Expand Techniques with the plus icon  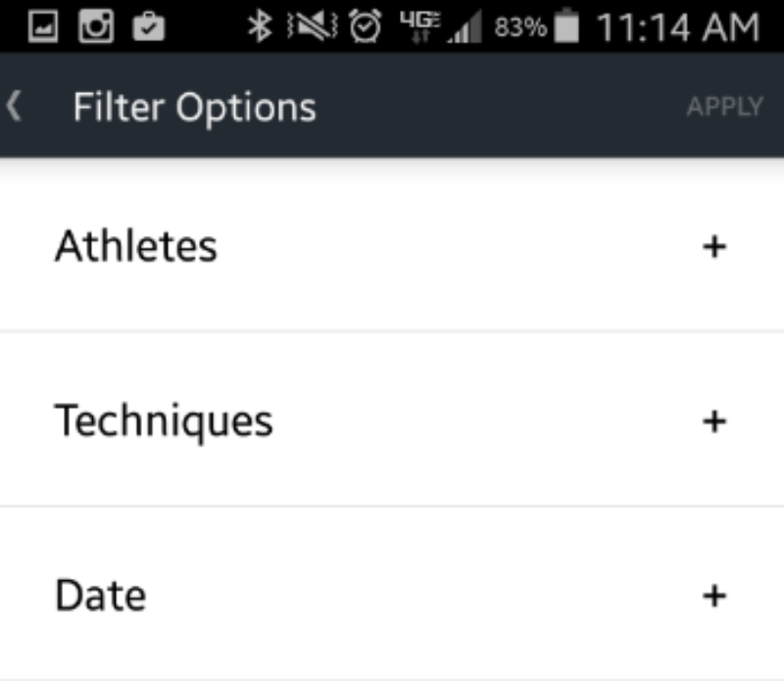tap(714, 421)
